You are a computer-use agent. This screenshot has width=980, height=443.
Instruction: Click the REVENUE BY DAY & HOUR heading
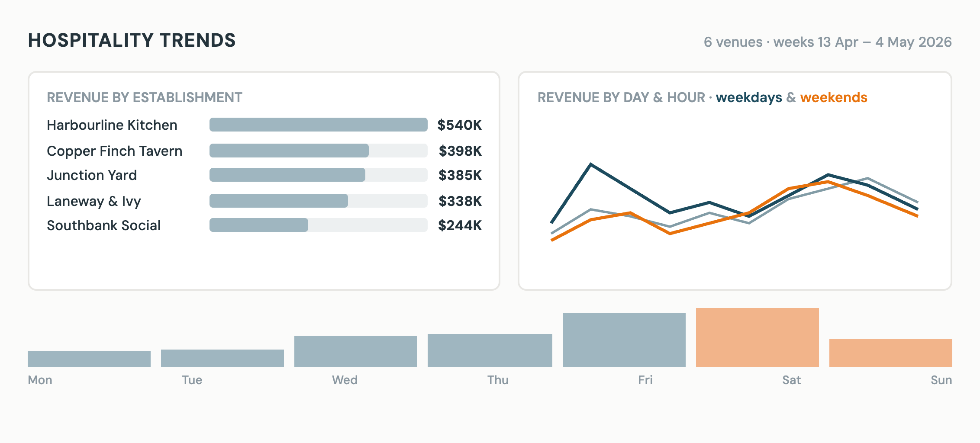(621, 97)
